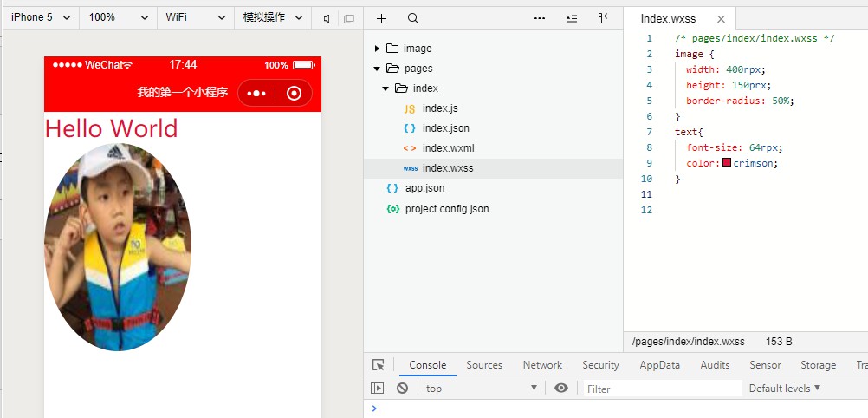Screen dimensions: 868x418
Task: Open index.wxml in the file tree
Action: point(448,148)
